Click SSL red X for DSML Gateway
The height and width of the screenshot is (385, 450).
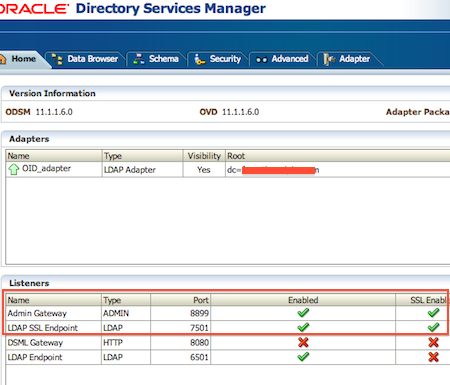(433, 342)
